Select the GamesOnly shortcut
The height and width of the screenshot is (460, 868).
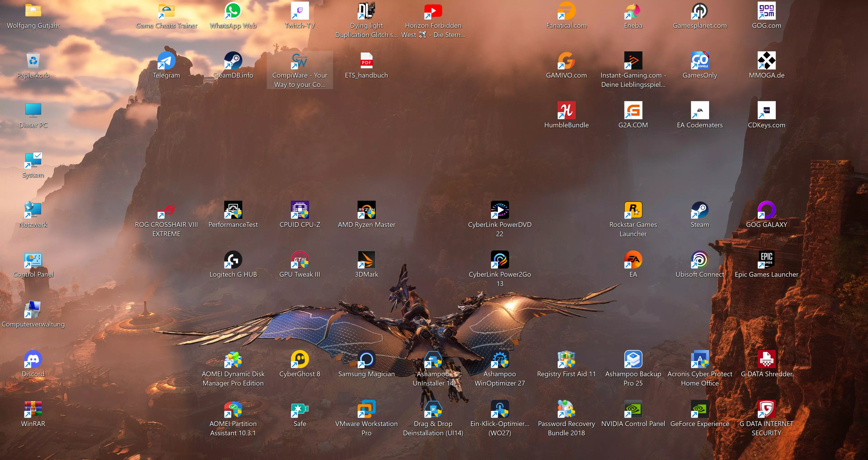700,61
